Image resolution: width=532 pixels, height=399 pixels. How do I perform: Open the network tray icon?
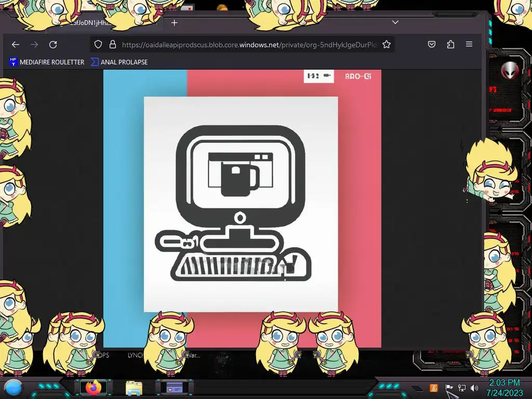(462, 388)
